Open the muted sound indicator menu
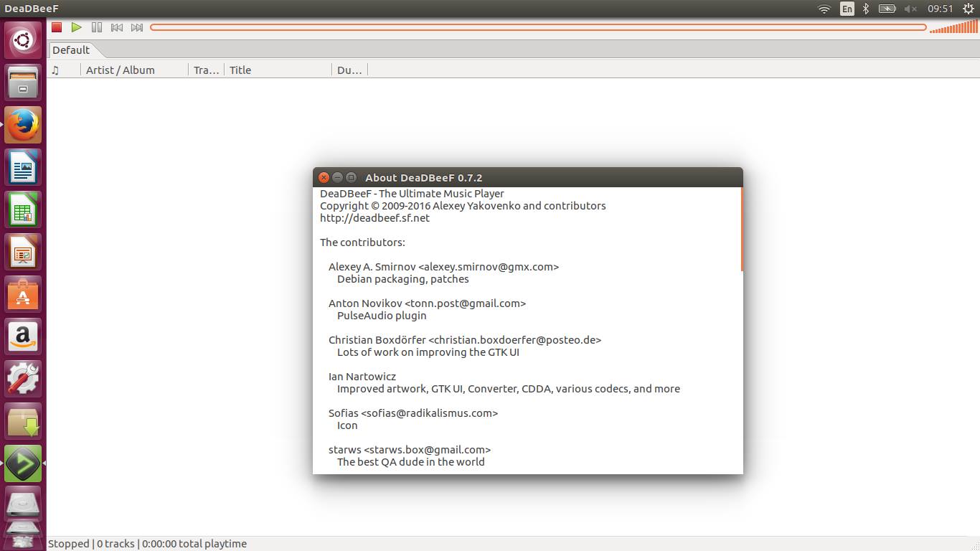Screen dimensions: 980x551 [910, 9]
